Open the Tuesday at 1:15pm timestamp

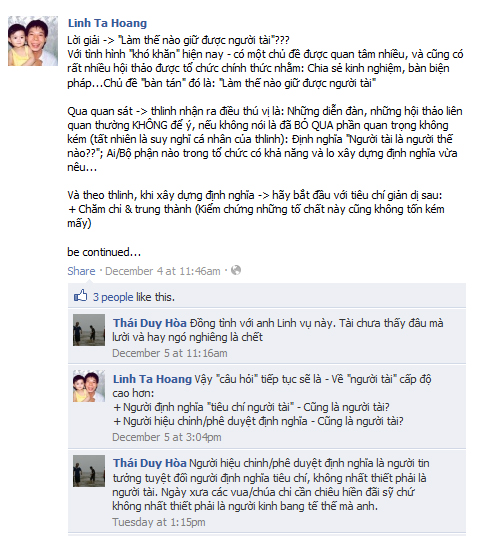159,522
